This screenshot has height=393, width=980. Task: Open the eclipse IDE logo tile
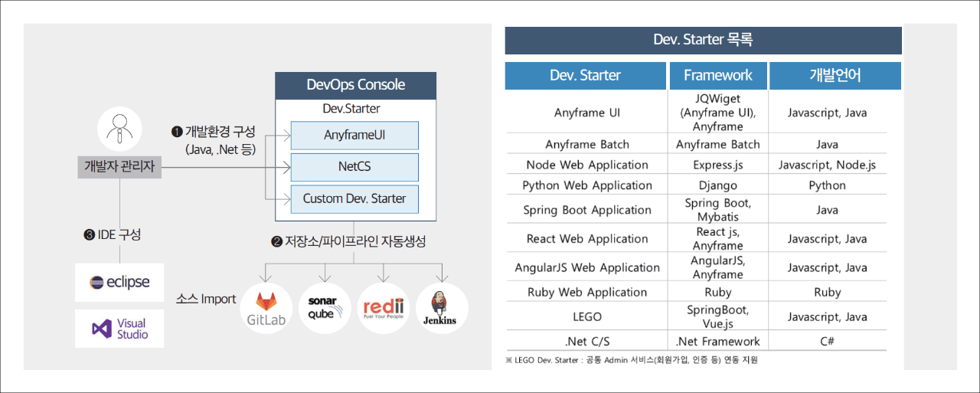119,282
